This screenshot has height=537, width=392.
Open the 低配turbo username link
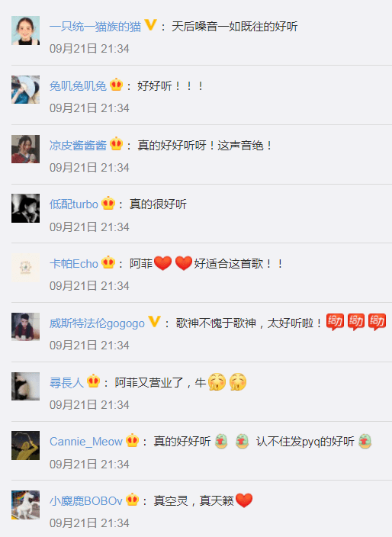tap(74, 204)
